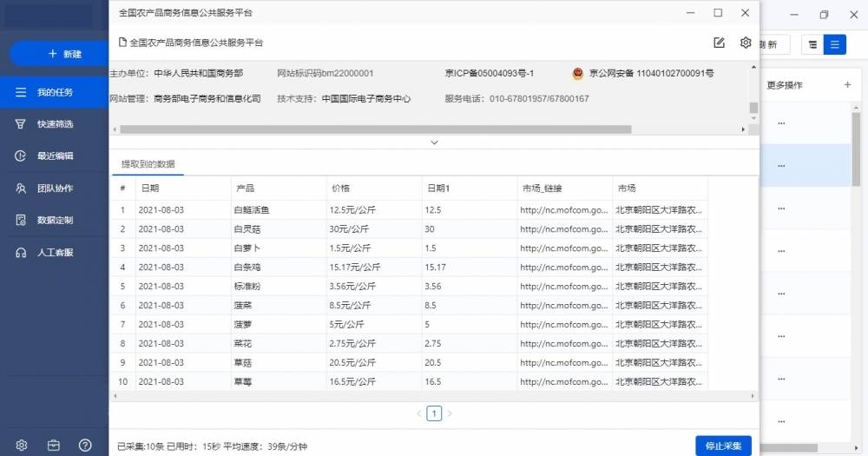868x456 pixels.
Task: Open 团队协作 from the sidebar
Action: click(54, 188)
